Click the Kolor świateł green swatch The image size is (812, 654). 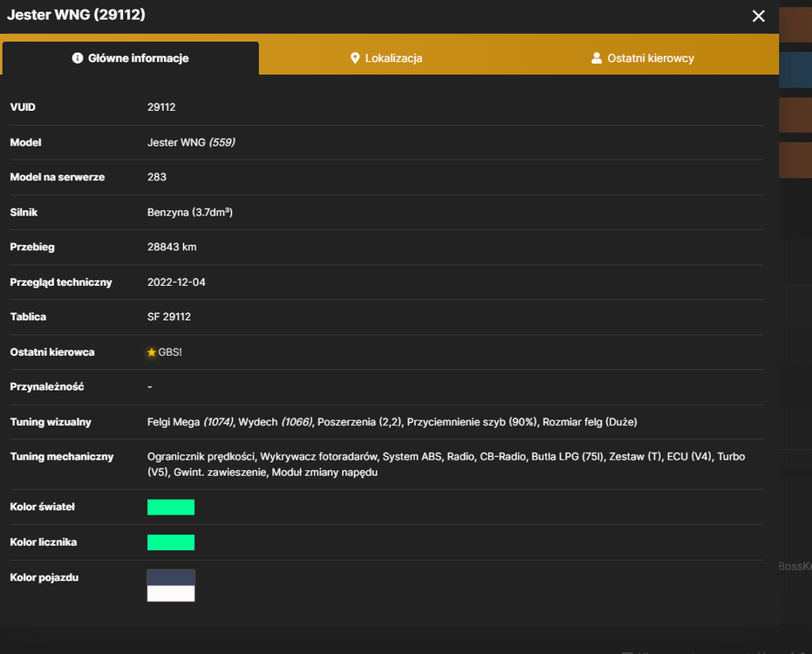click(171, 507)
